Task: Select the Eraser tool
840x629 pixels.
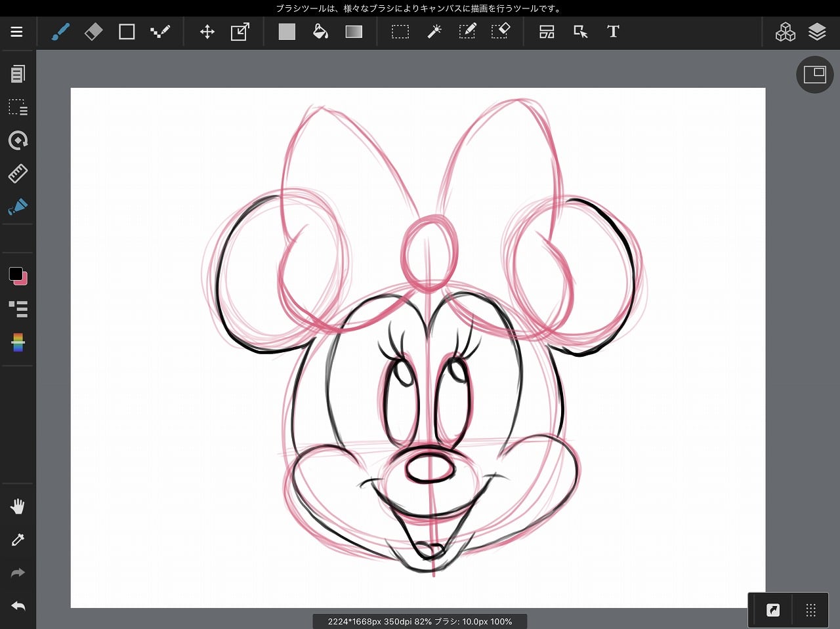Action: tap(94, 31)
